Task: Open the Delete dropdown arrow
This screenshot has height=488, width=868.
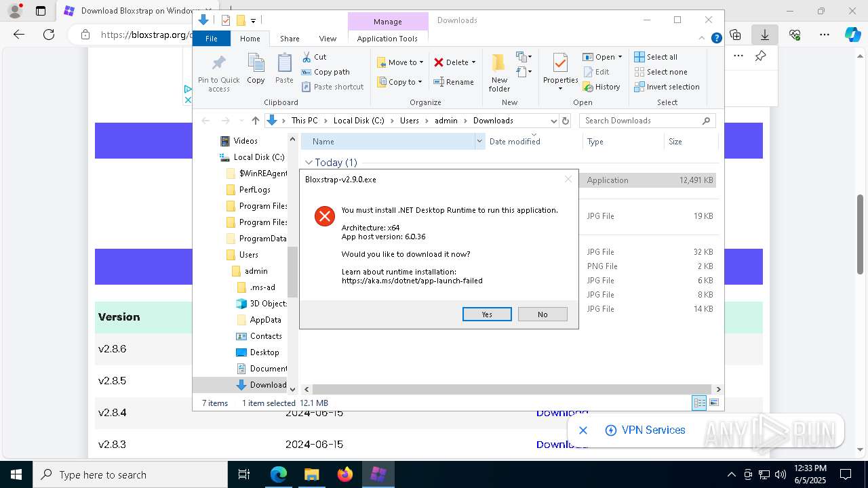Action: pyautogui.click(x=473, y=62)
